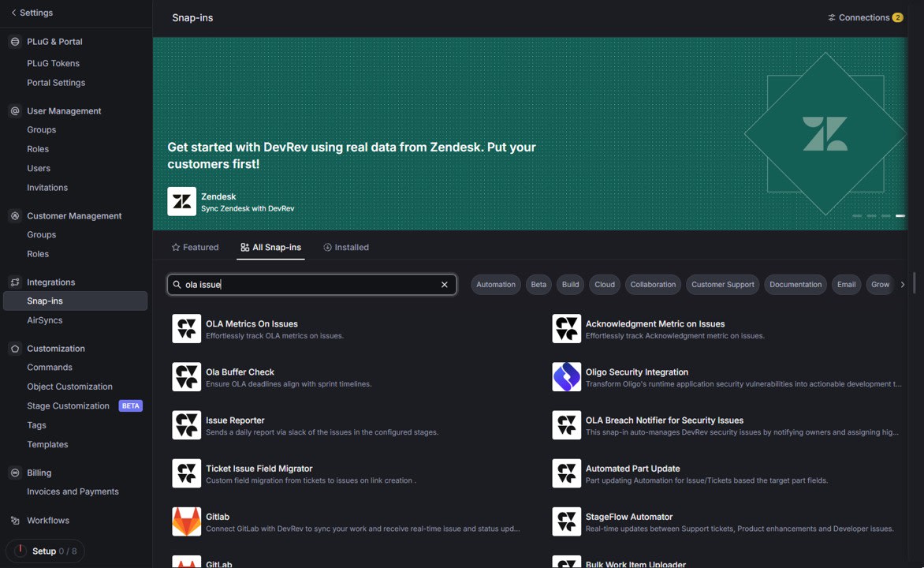Screen dimensions: 924x568
Task: Click the Gitlab fox logo icon
Action: tap(187, 522)
